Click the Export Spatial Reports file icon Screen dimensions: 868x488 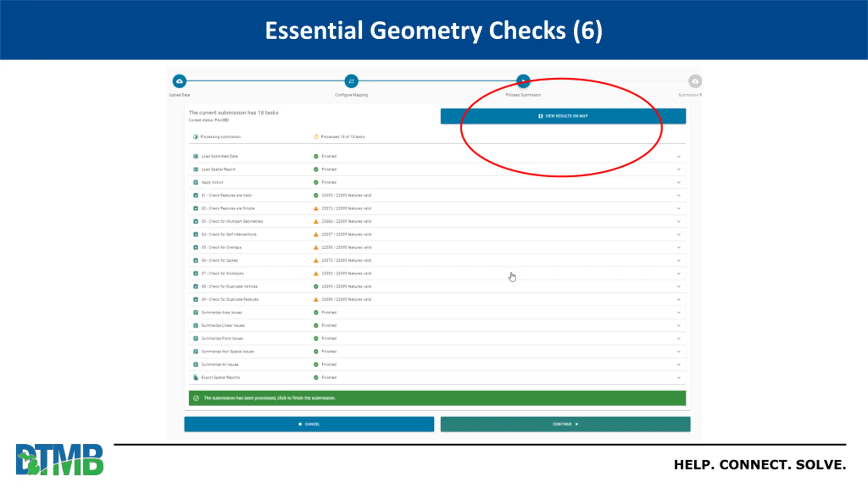click(x=196, y=377)
